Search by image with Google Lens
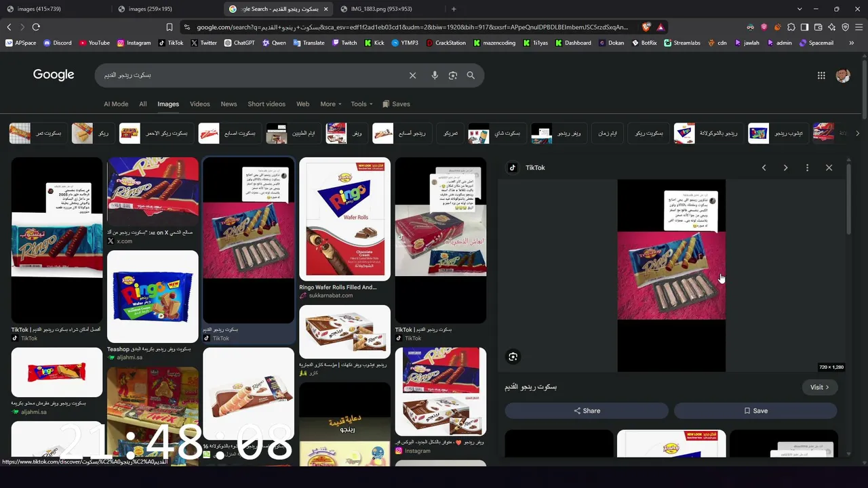Screen dimensions: 868x488 (453, 75)
